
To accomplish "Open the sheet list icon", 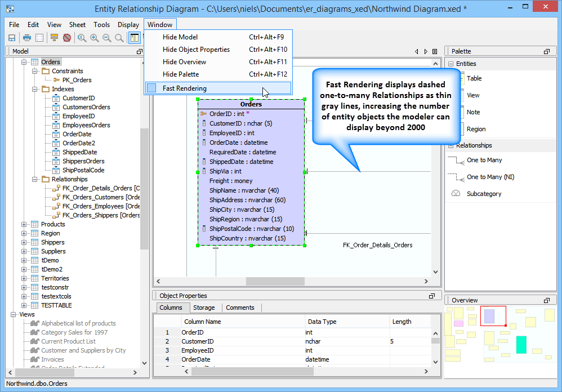I will pyautogui.click(x=435, y=52).
